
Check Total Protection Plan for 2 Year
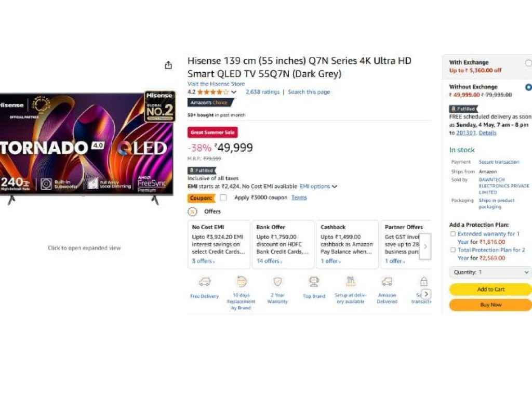(x=453, y=250)
